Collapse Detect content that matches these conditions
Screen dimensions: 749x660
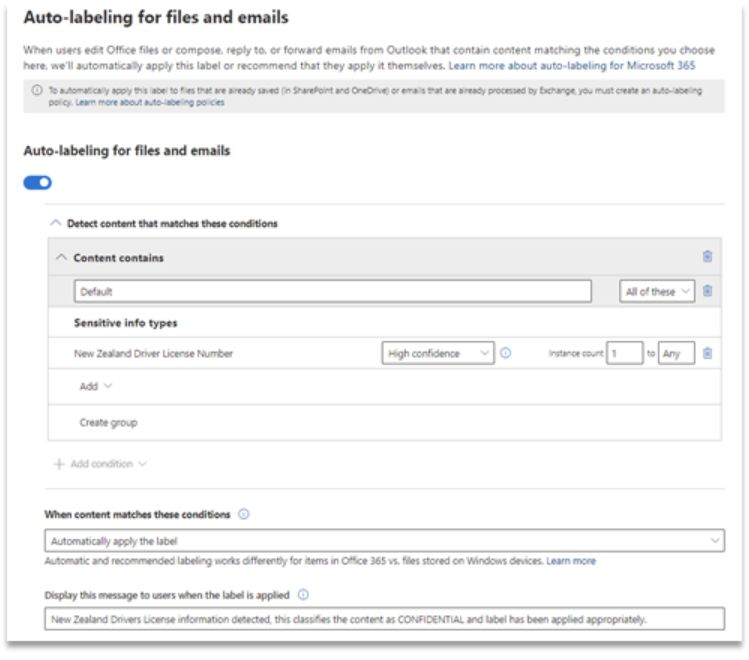point(55,223)
